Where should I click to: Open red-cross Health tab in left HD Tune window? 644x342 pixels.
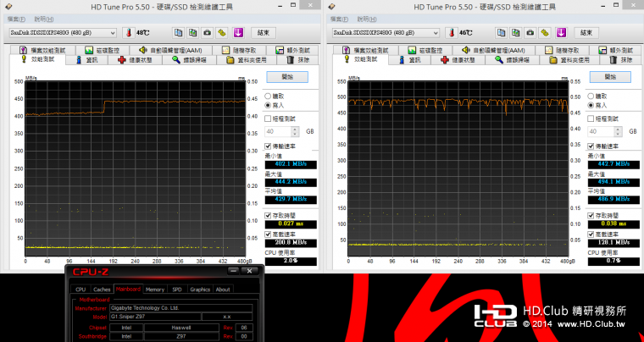click(135, 60)
